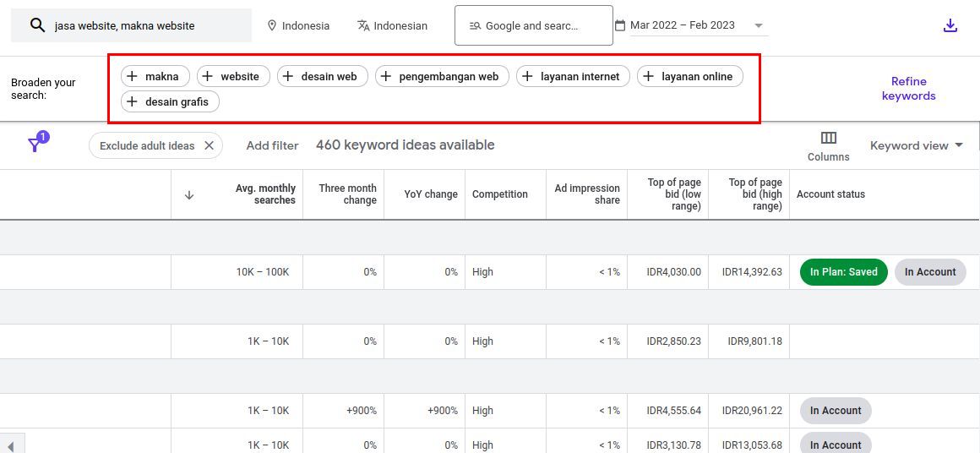Click the IDR4,030.00 bid cell
980x453 pixels.
(674, 272)
